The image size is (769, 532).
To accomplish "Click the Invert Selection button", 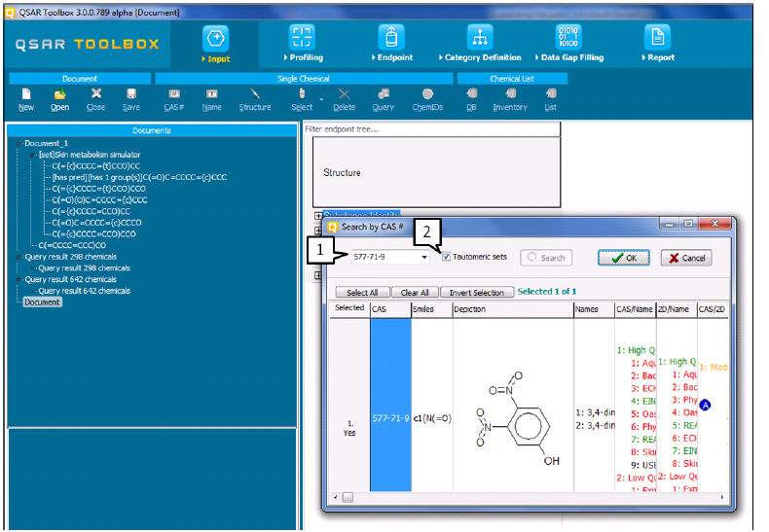I will [x=477, y=293].
